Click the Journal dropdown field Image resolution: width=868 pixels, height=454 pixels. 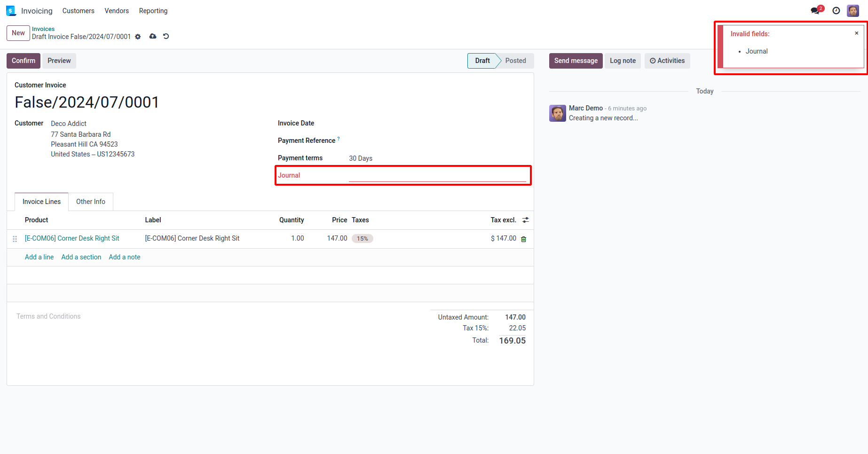437,175
